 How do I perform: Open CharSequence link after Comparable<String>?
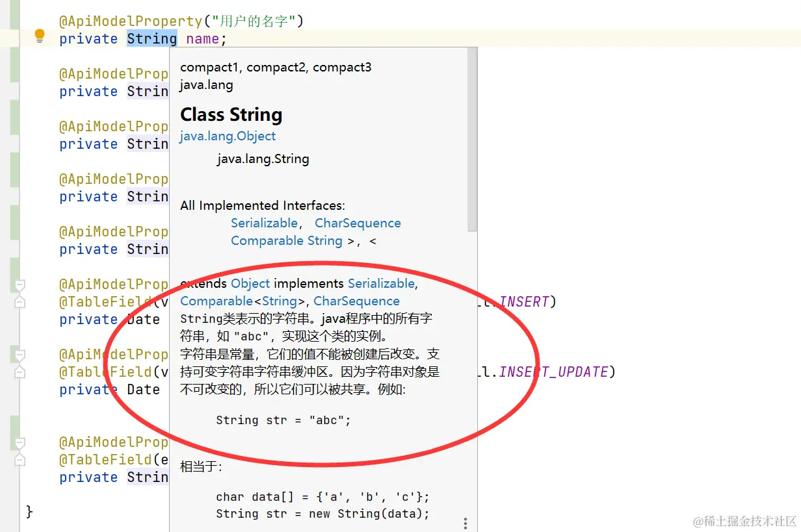[x=357, y=301]
